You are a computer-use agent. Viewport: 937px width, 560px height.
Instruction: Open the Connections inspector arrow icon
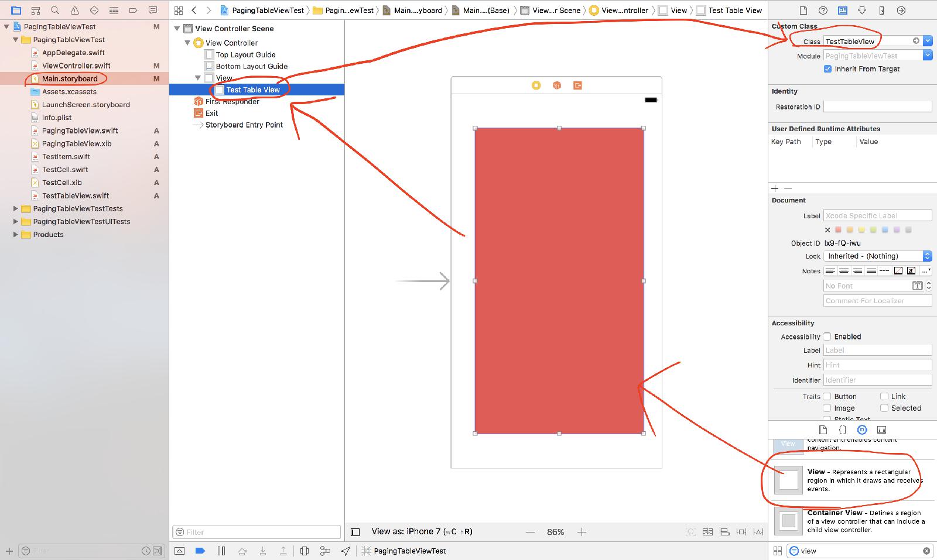point(901,10)
